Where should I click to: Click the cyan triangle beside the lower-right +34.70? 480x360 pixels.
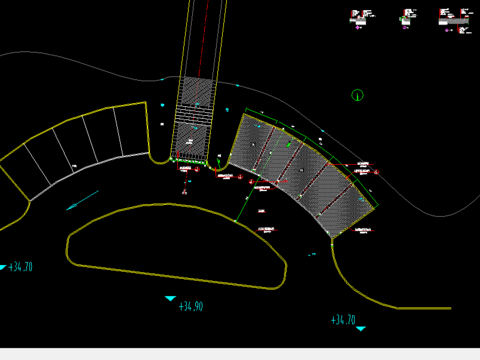click(361, 329)
